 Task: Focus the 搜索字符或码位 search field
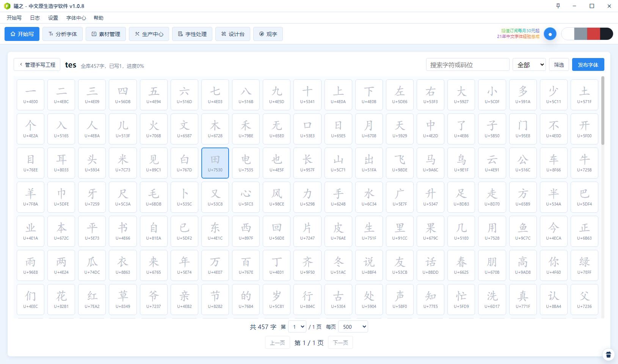click(467, 65)
